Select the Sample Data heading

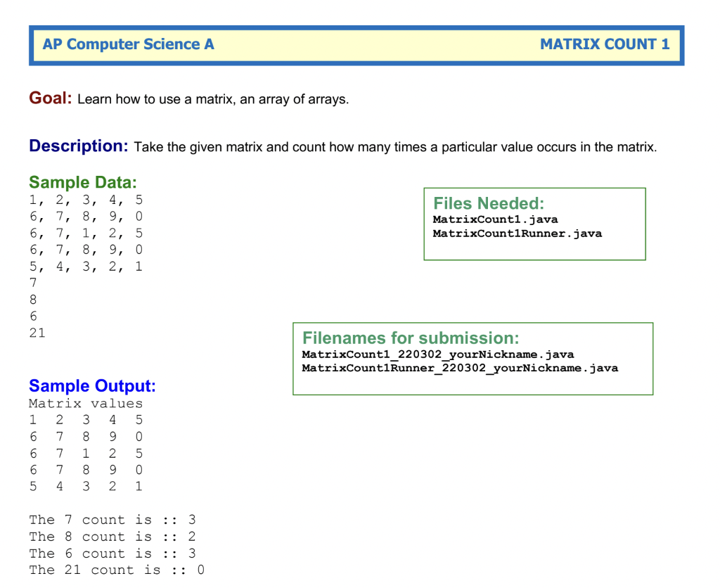coord(82,181)
